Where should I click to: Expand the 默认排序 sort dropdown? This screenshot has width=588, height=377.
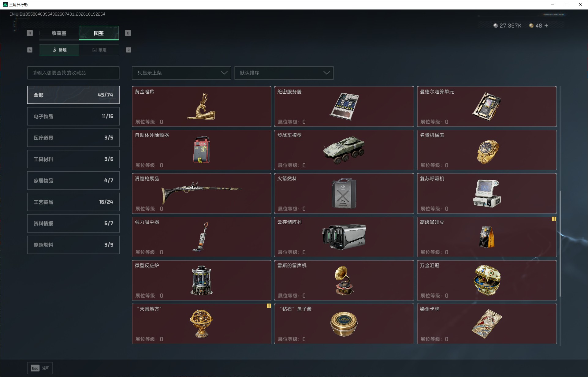284,73
